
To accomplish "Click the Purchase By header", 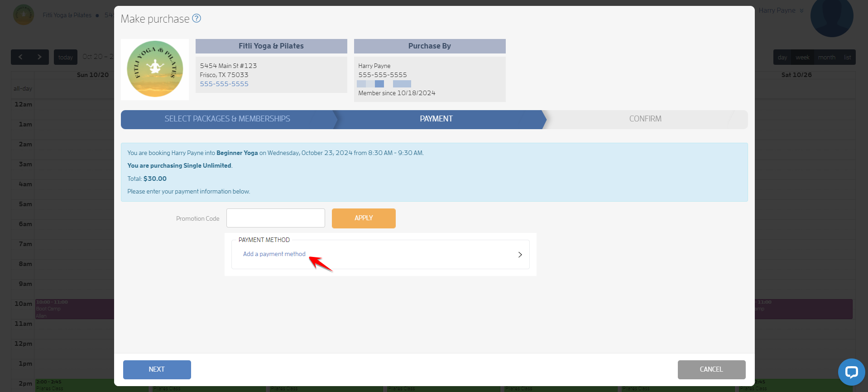I will click(430, 46).
